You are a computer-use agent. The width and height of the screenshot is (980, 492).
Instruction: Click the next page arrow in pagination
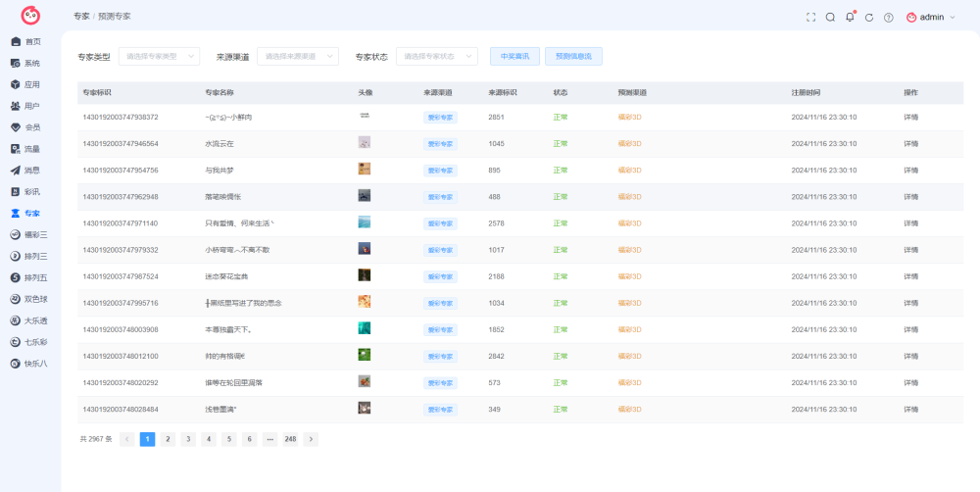click(x=311, y=439)
